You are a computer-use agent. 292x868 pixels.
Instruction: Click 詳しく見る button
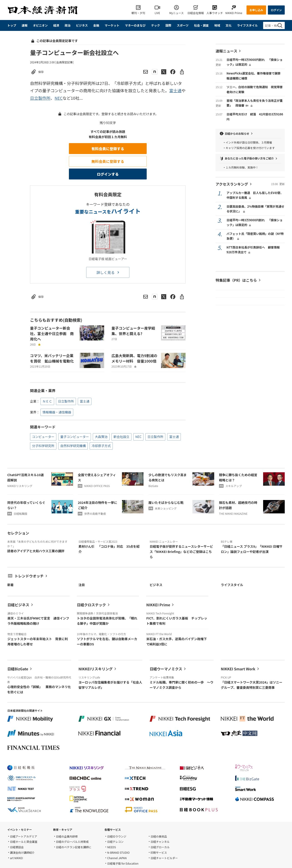(x=108, y=272)
